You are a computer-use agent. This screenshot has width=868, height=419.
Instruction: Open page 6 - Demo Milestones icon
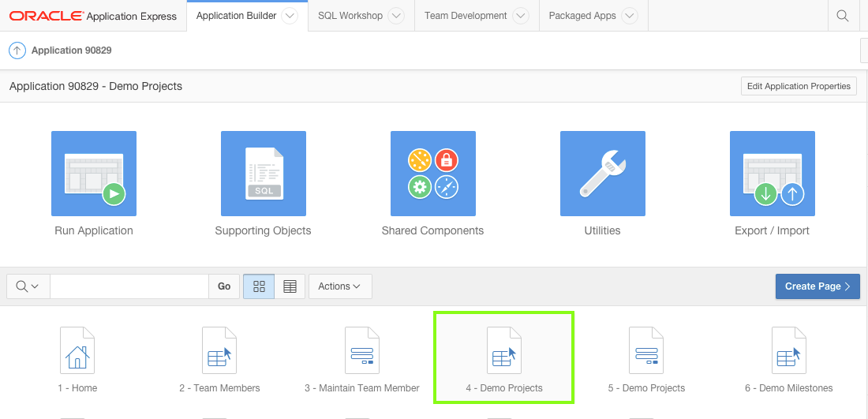(x=789, y=350)
